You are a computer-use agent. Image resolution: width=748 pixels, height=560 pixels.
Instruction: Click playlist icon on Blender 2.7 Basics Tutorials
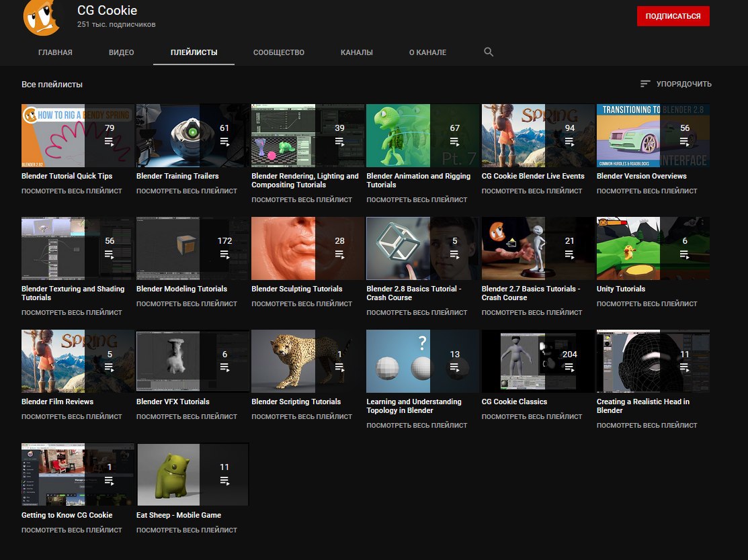point(569,255)
